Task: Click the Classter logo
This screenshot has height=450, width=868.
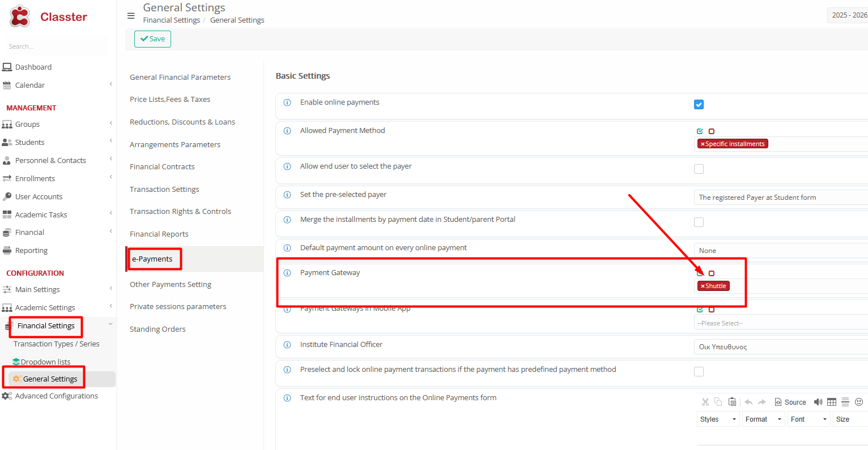Action: 48,17
